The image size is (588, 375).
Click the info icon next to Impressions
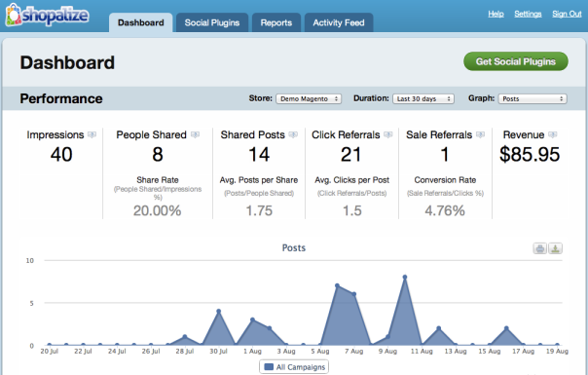92,134
